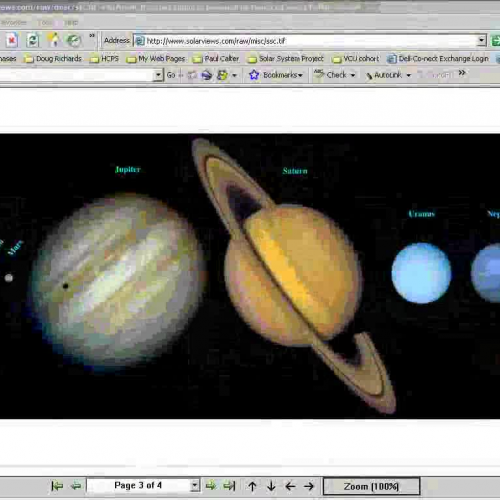Click the small grey Mars planet
This screenshot has height=500, width=500.
[9, 278]
